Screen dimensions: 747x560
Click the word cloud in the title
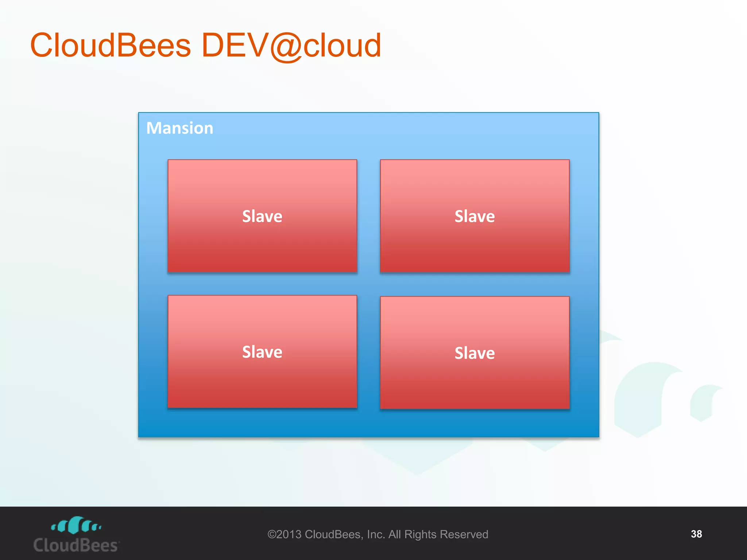pyautogui.click(x=342, y=46)
